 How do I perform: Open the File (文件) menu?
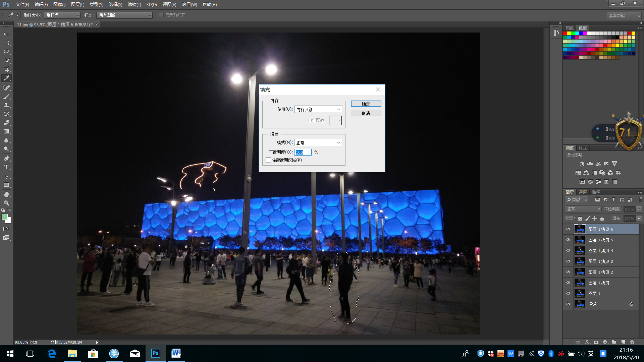(x=22, y=5)
